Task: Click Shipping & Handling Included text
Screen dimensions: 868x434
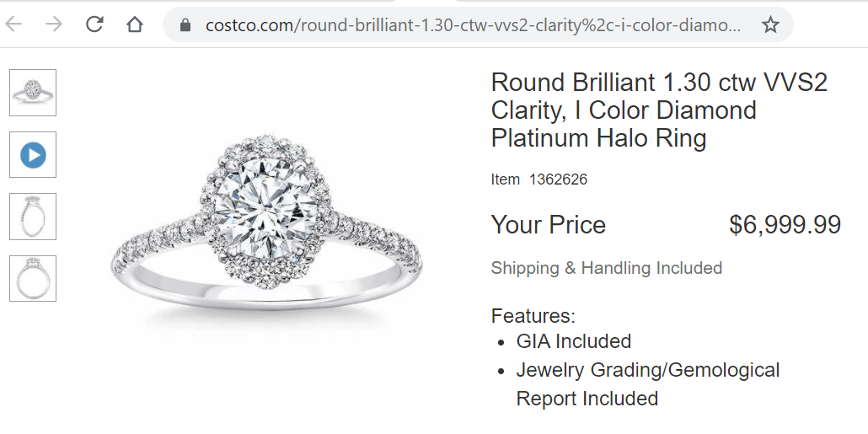Action: (x=606, y=268)
